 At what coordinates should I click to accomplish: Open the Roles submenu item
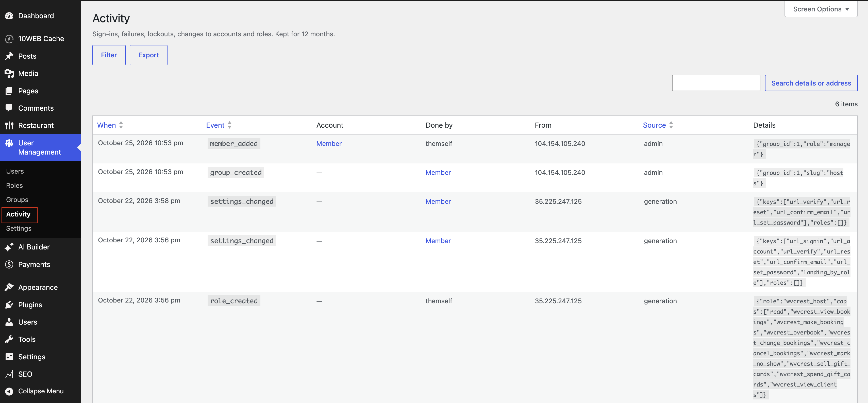point(14,185)
